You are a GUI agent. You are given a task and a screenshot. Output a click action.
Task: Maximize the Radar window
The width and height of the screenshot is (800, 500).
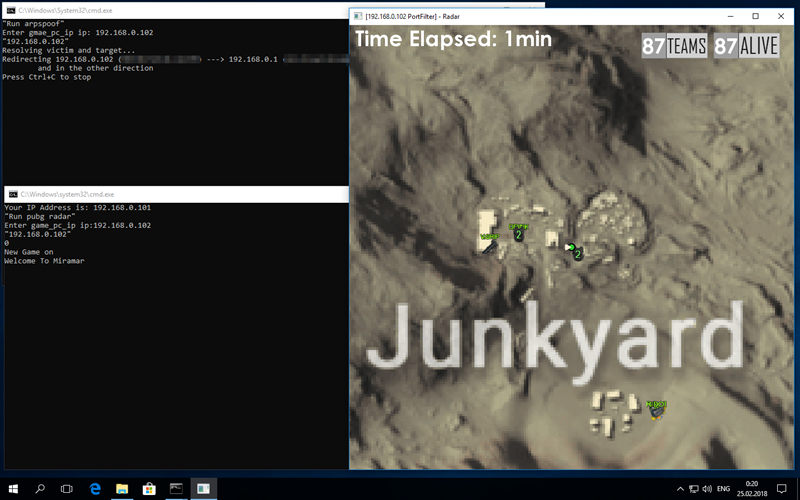coord(756,16)
